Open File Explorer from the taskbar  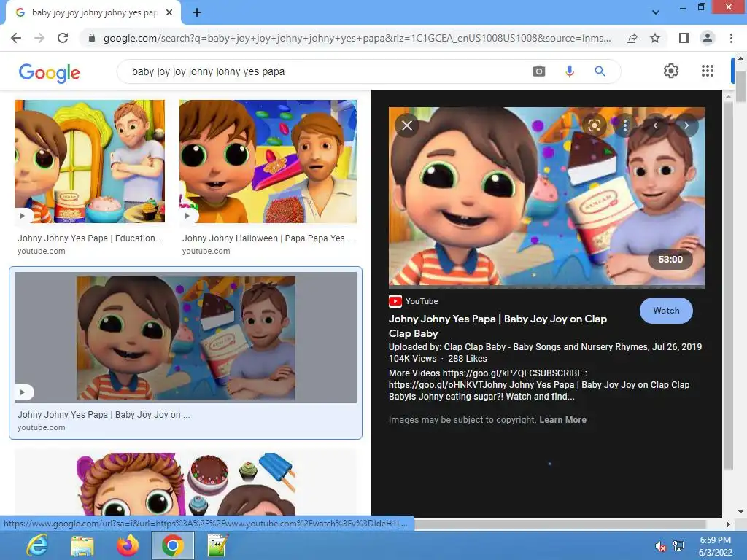point(82,545)
